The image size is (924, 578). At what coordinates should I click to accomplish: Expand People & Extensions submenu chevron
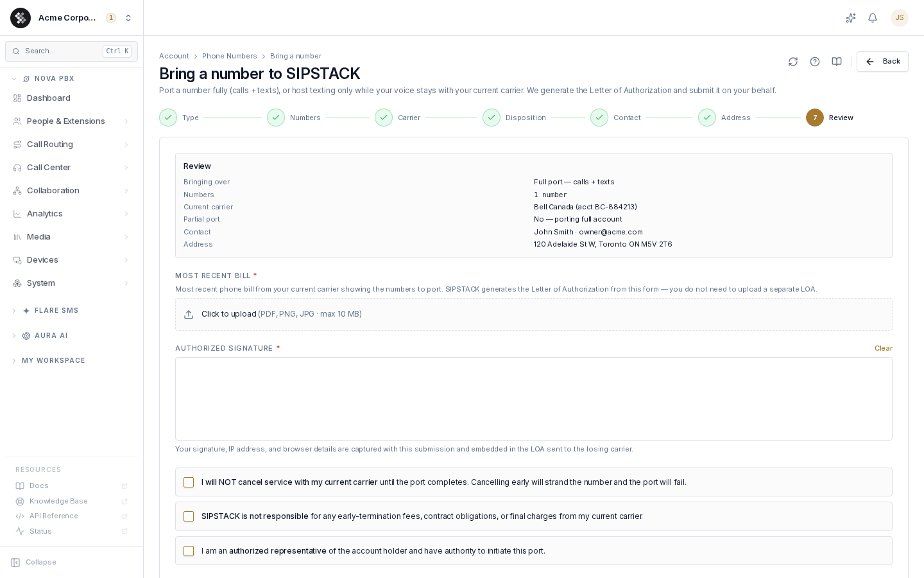[x=126, y=121]
